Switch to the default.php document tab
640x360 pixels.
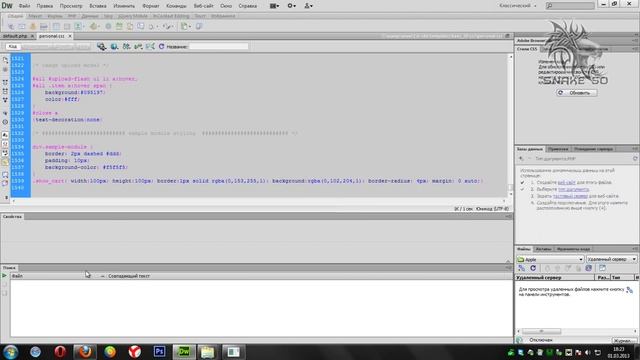pyautogui.click(x=15, y=36)
